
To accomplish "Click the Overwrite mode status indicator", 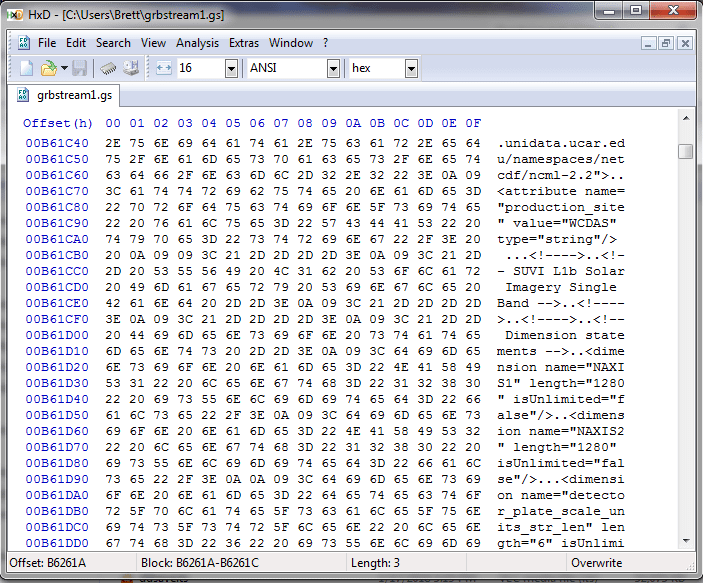I will (596, 563).
